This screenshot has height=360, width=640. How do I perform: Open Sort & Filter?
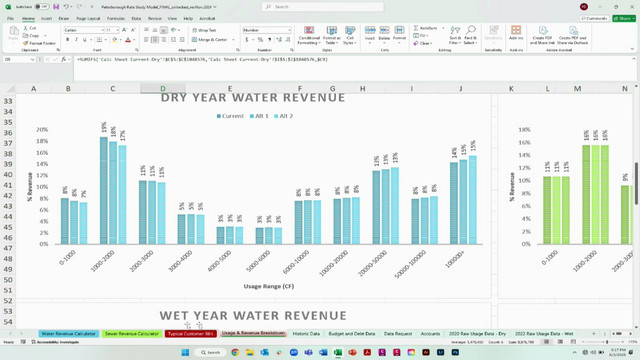coord(455,35)
